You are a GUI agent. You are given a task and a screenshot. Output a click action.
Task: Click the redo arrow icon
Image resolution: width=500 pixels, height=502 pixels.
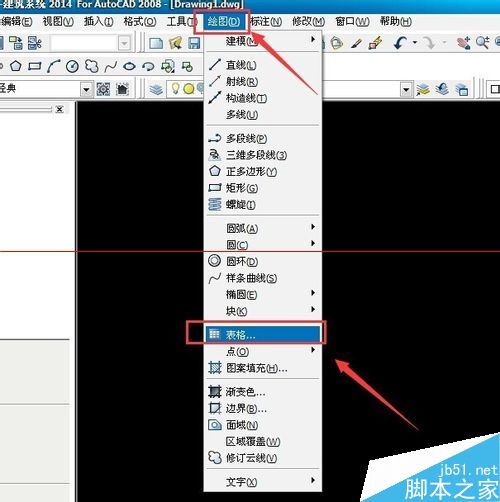pyautogui.click(x=429, y=43)
